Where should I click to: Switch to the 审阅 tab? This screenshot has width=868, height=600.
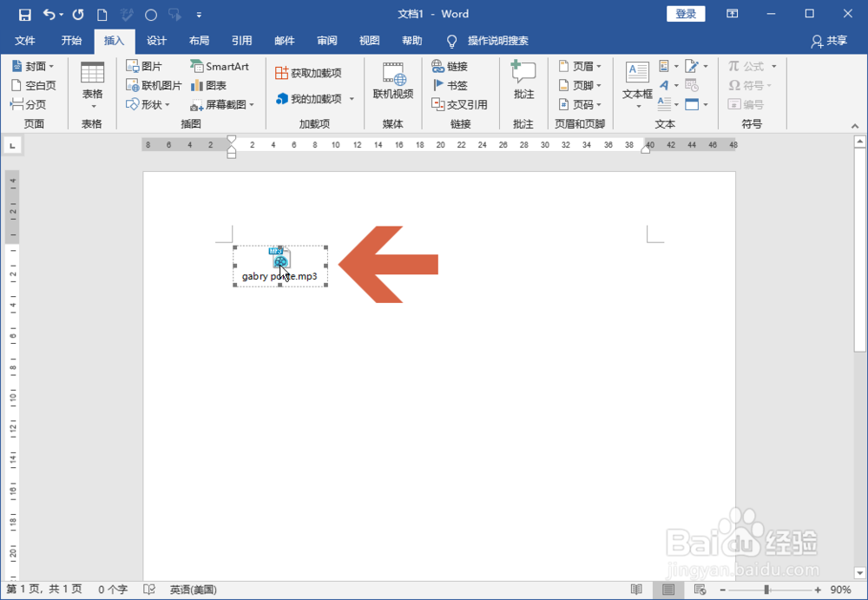coord(327,41)
